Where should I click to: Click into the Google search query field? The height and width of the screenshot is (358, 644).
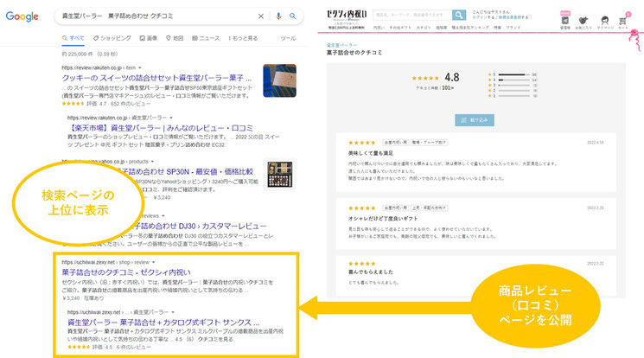tap(156, 16)
